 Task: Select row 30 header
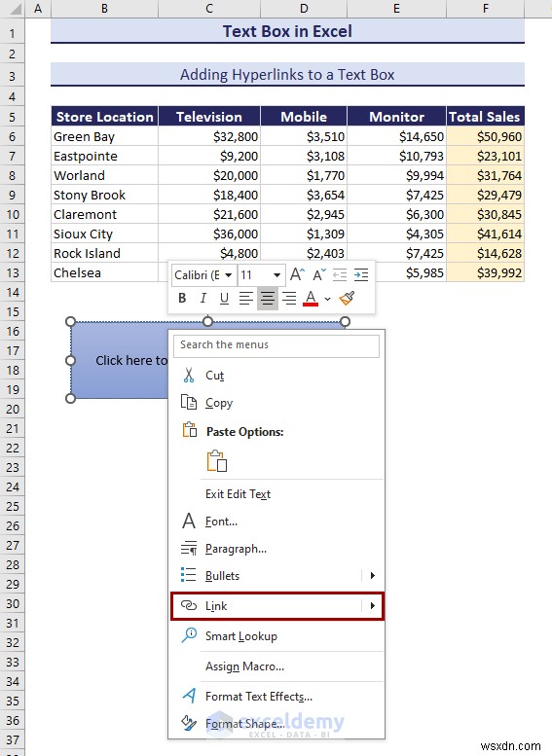point(12,604)
